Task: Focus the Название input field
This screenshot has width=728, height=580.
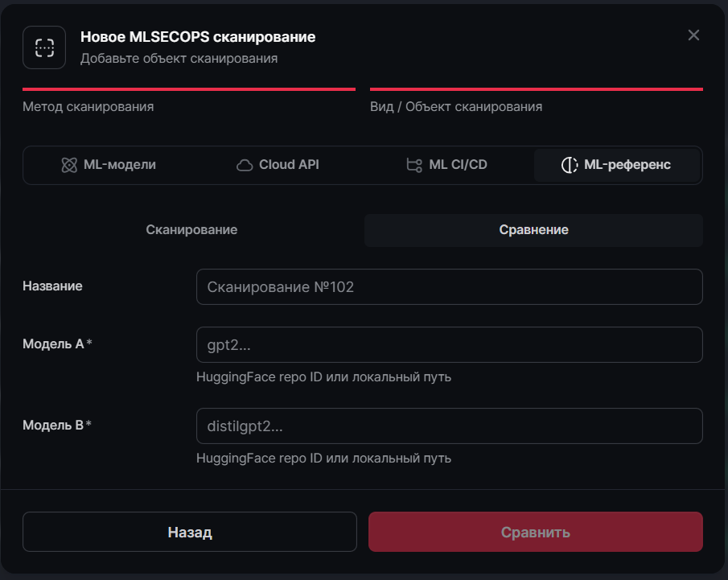Action: (450, 287)
